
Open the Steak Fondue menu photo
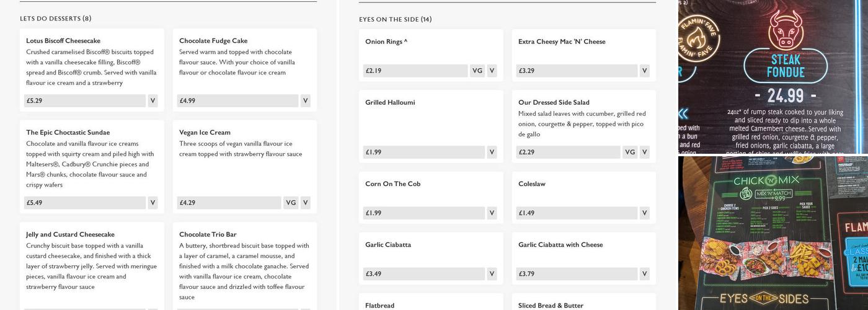tap(773, 77)
